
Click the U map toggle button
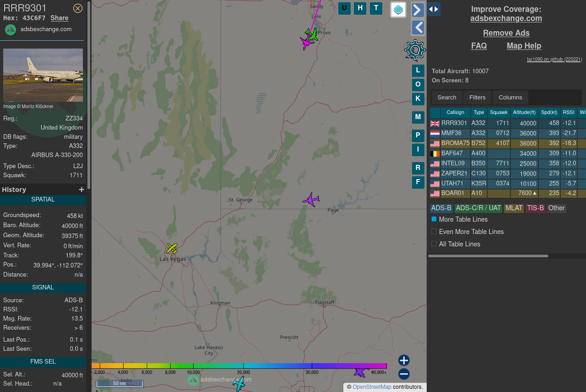344,8
